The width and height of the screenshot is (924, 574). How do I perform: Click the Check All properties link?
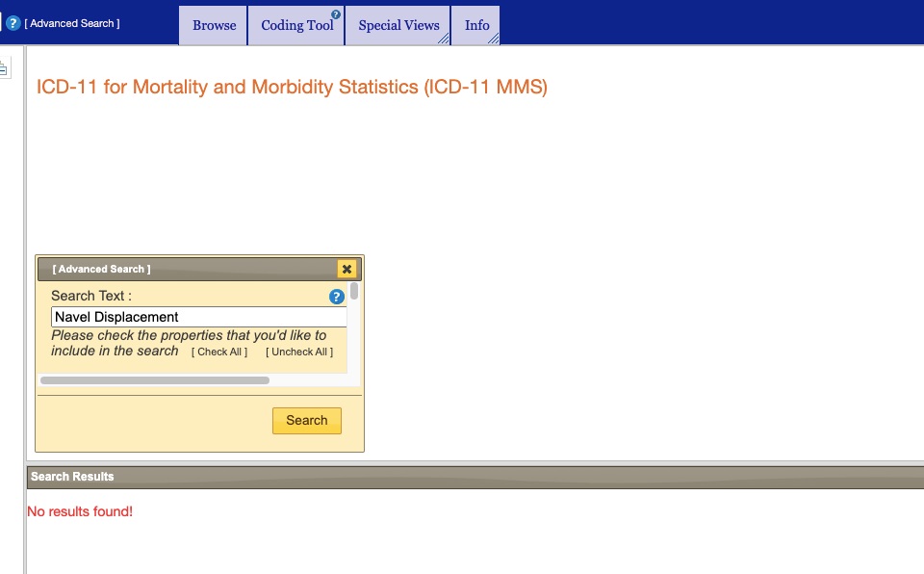pyautogui.click(x=219, y=352)
